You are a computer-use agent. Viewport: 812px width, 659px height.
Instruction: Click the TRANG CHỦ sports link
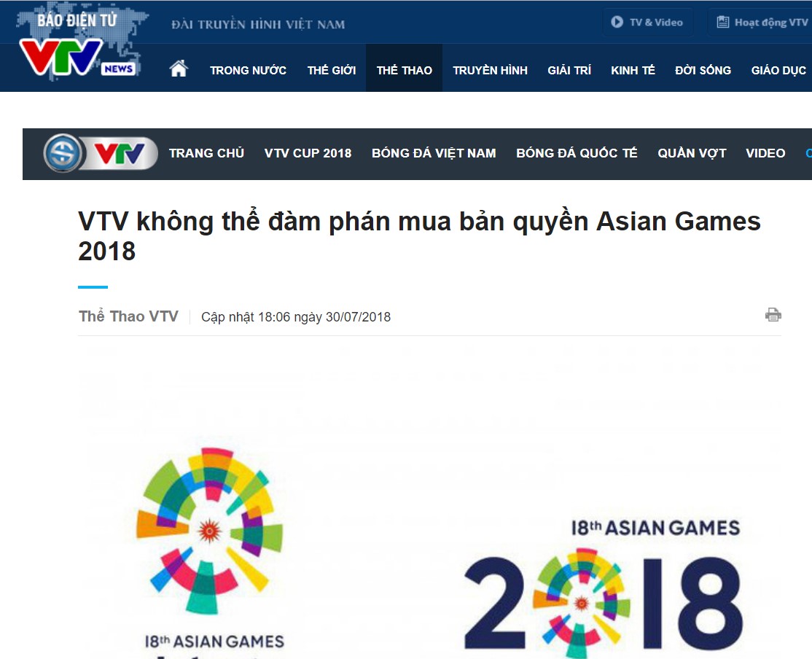[206, 153]
